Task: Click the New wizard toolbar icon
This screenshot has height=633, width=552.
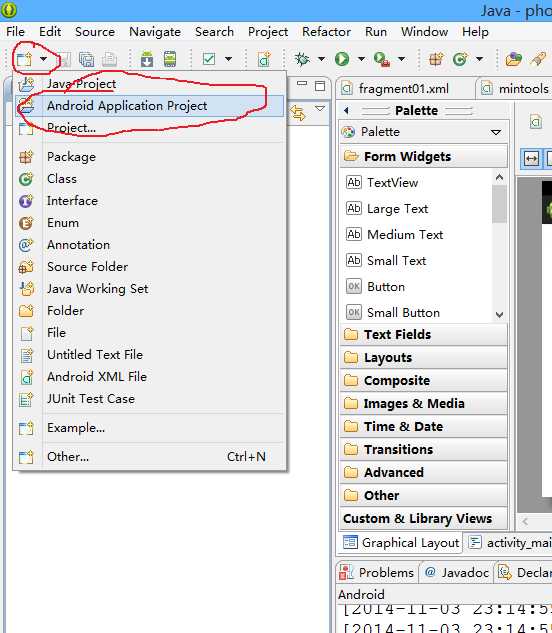Action: pos(24,59)
